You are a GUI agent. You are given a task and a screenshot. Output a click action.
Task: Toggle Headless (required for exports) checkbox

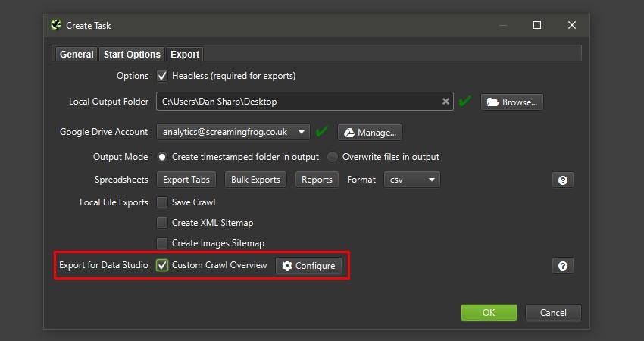pos(162,76)
